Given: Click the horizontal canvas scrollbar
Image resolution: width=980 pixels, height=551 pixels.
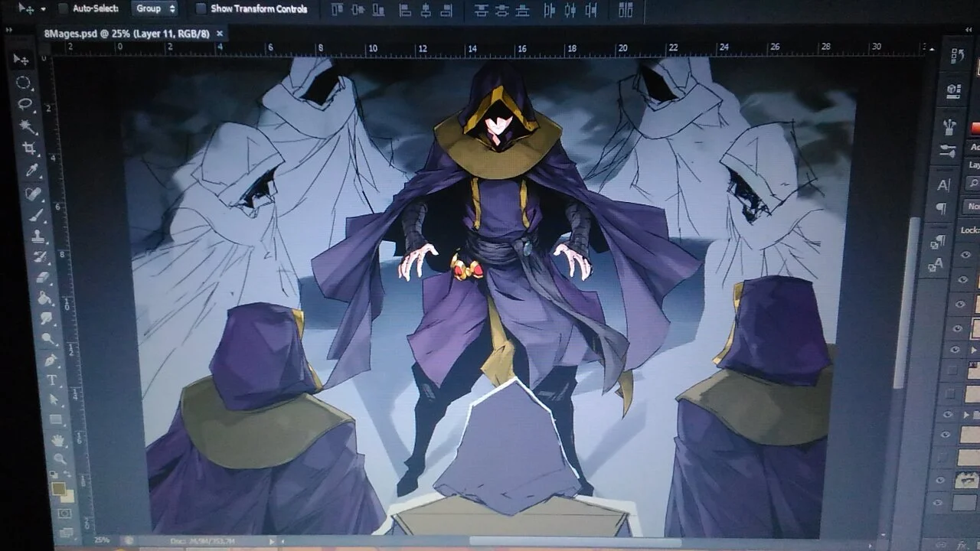Looking at the screenshot, I should pyautogui.click(x=574, y=542).
